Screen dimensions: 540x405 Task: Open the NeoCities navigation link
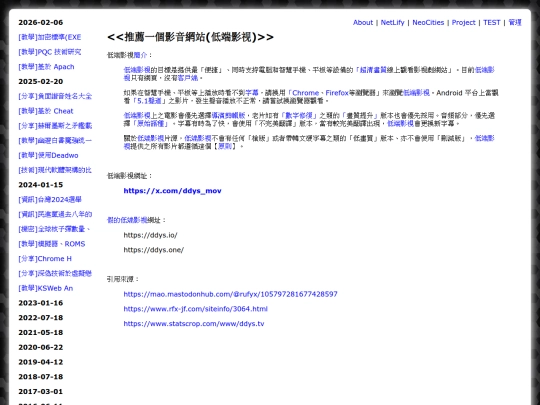point(428,23)
